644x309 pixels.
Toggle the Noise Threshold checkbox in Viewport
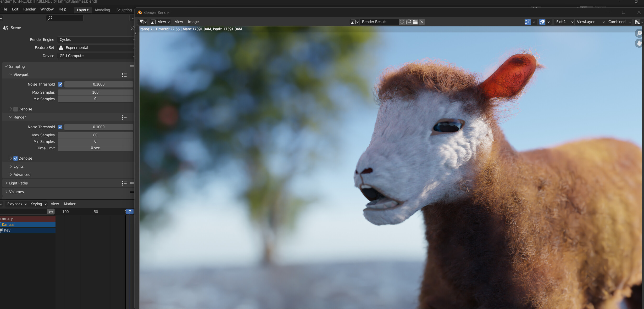(60, 84)
